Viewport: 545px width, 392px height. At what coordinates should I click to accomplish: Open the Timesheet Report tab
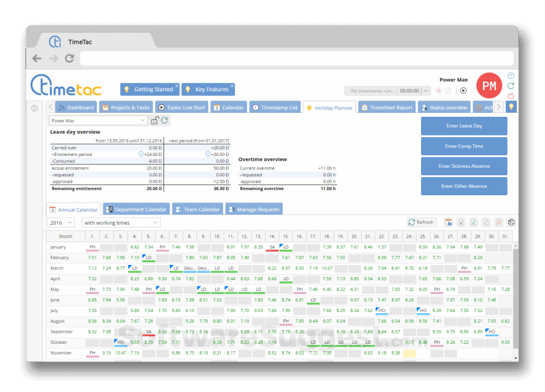click(x=387, y=107)
